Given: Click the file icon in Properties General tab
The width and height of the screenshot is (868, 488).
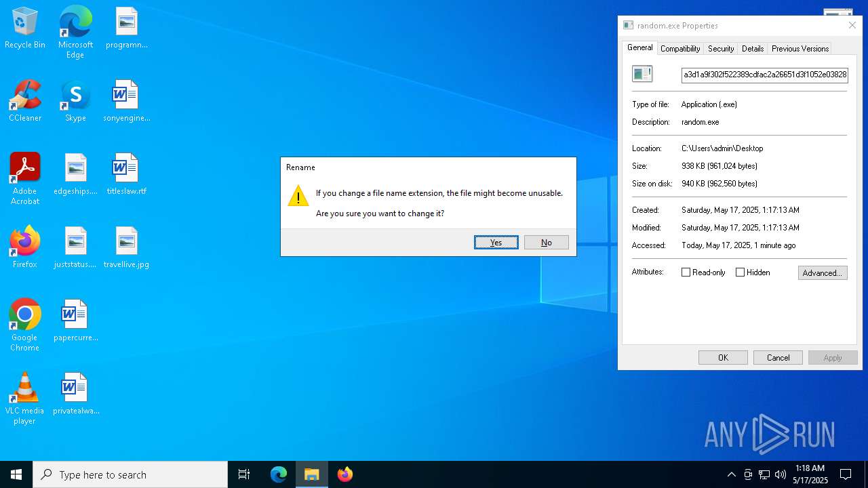Looking at the screenshot, I should pos(642,74).
